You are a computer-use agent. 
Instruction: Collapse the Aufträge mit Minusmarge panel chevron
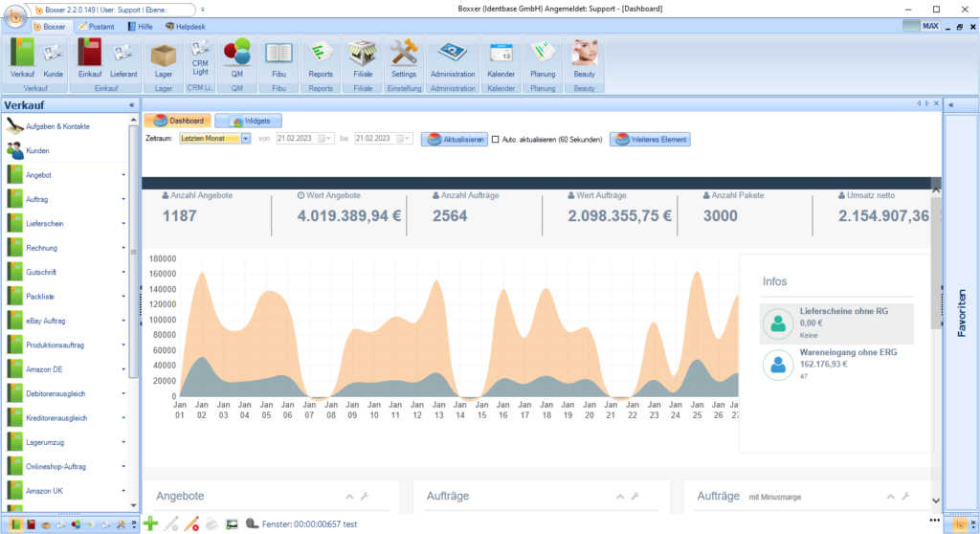pyautogui.click(x=891, y=497)
